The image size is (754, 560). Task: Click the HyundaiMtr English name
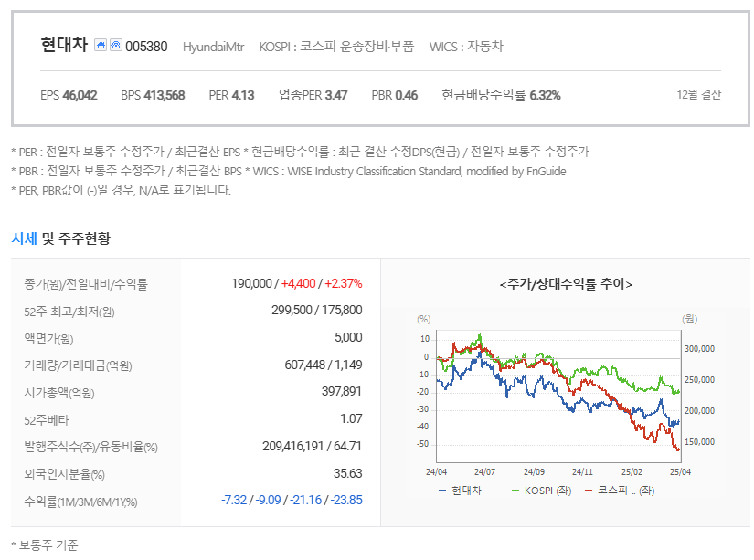coord(214,47)
